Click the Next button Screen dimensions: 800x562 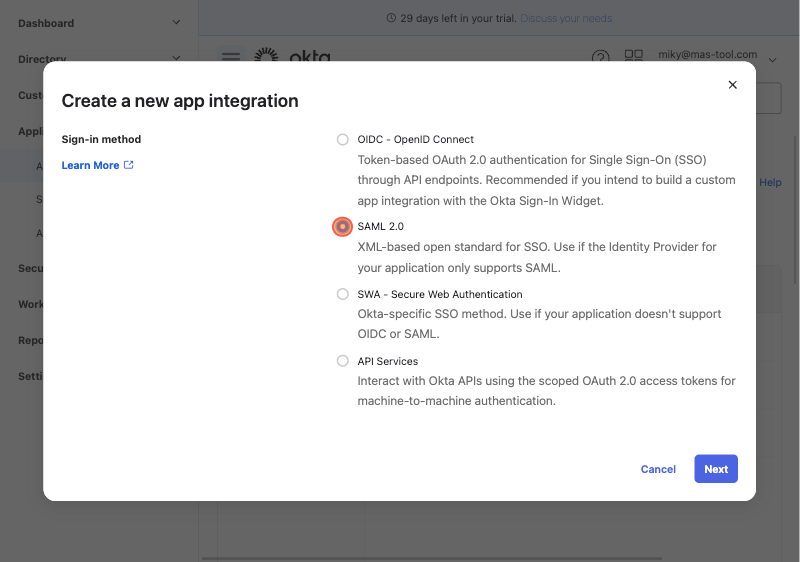pos(715,469)
